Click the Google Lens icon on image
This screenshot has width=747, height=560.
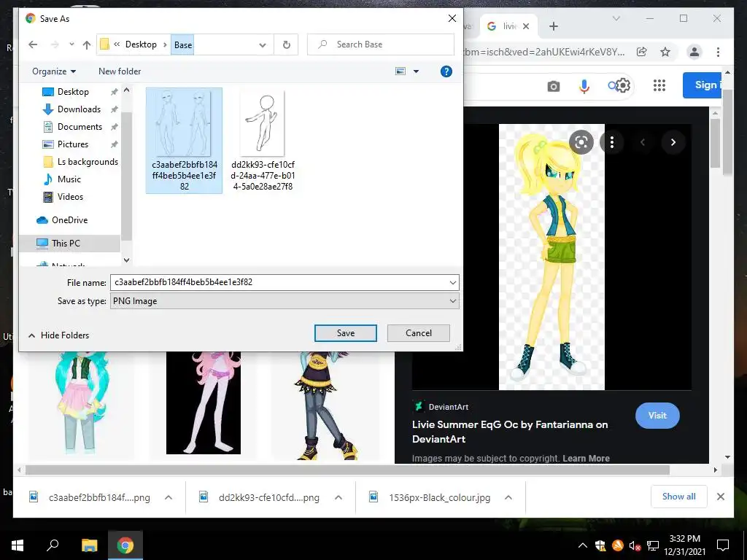[x=581, y=142]
